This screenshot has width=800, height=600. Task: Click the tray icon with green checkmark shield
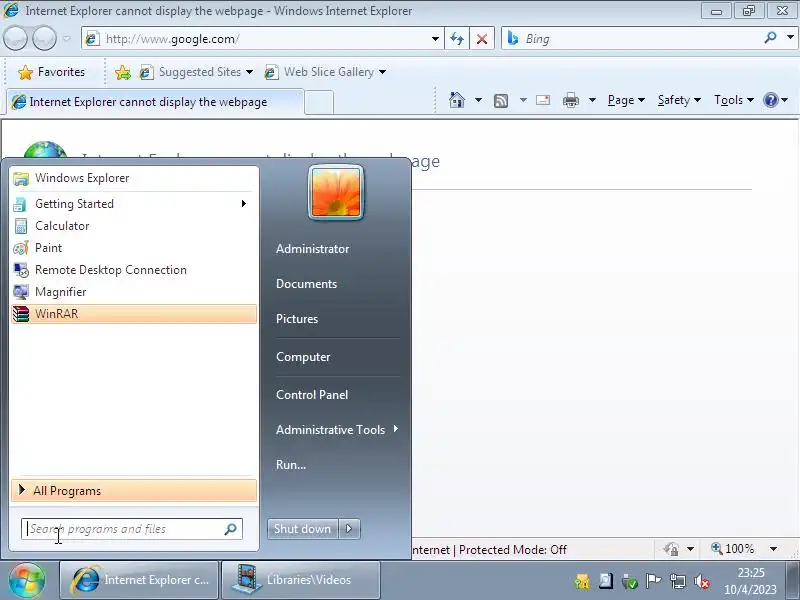(x=630, y=581)
